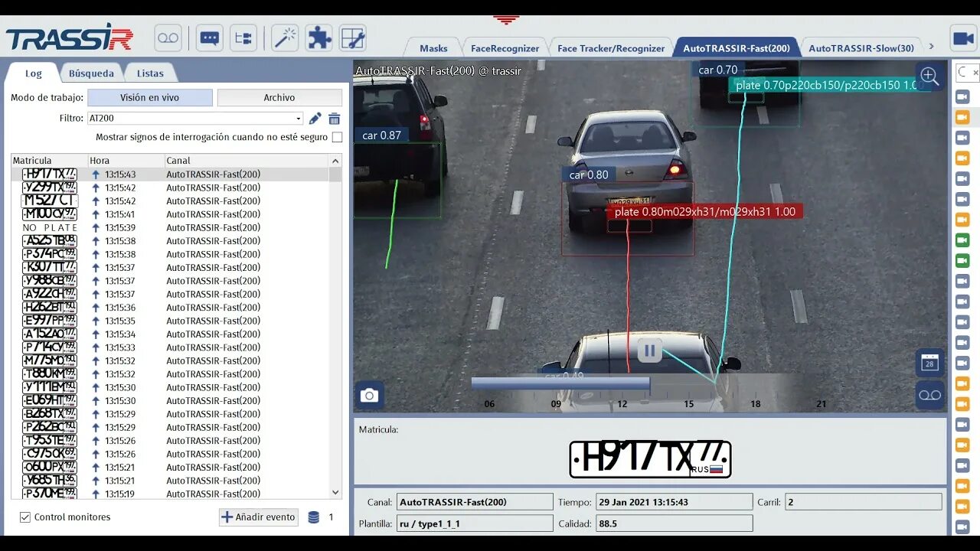Toggle 'Mostrar signos de interrogación' checkbox
This screenshot has height=551, width=980.
pos(337,137)
